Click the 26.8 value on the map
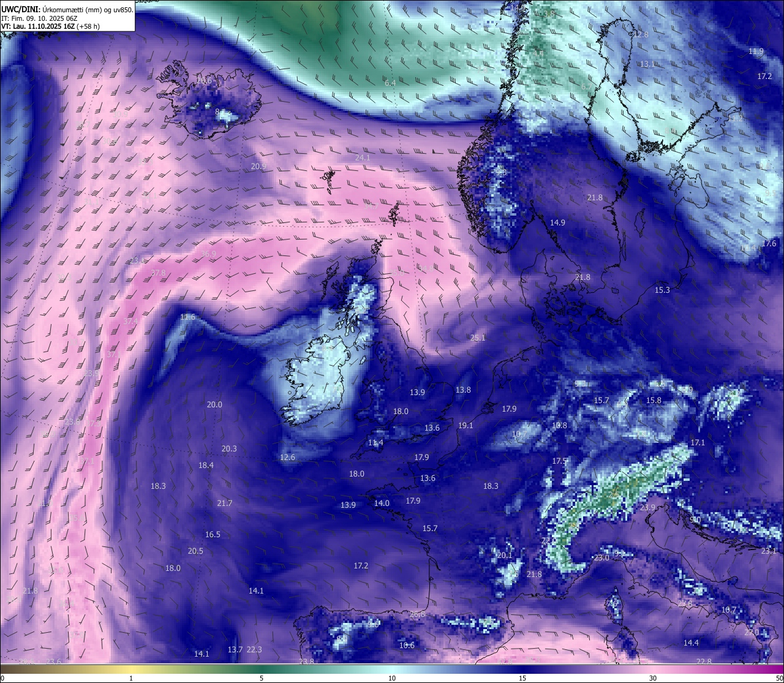Viewport: 784px width, 683px height. coord(417,614)
